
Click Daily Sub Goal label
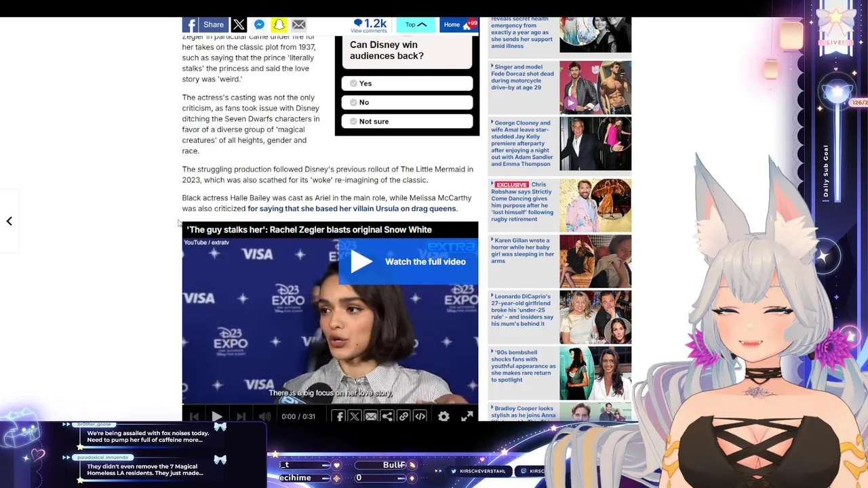pyautogui.click(x=826, y=171)
